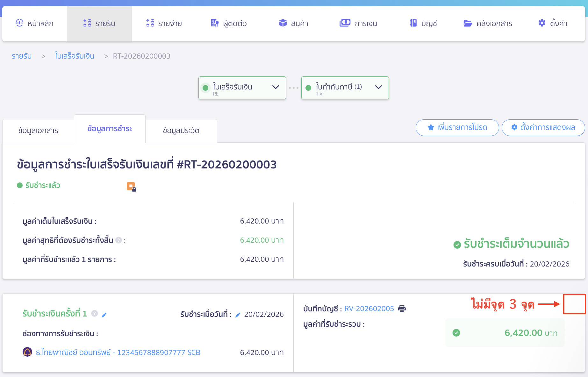Click the เพิ่มรายการโปรด button
This screenshot has height=377, width=588.
(457, 128)
